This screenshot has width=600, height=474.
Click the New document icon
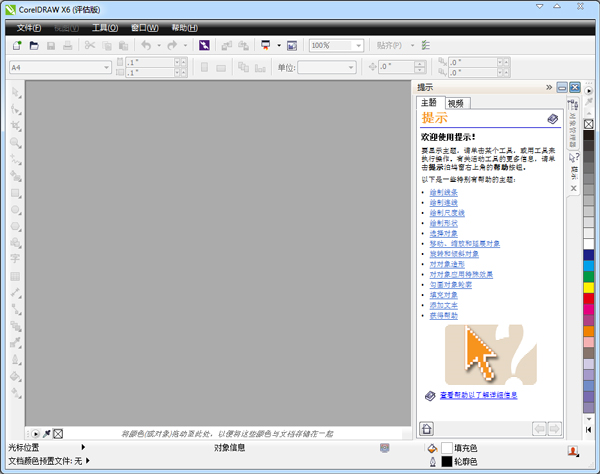click(17, 46)
